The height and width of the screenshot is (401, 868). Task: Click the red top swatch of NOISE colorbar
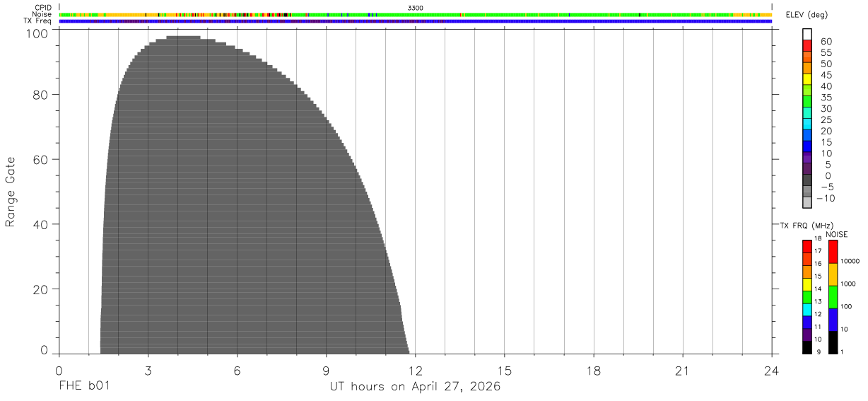tap(833, 252)
